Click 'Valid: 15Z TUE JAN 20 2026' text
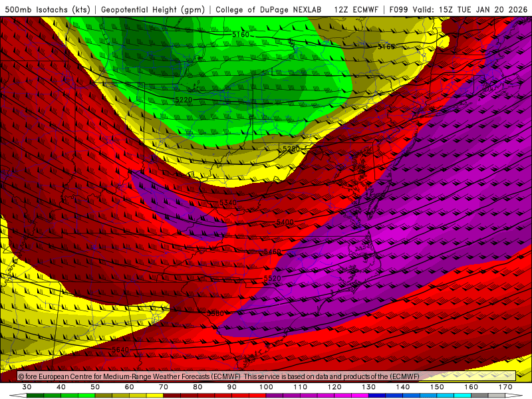 (470, 9)
